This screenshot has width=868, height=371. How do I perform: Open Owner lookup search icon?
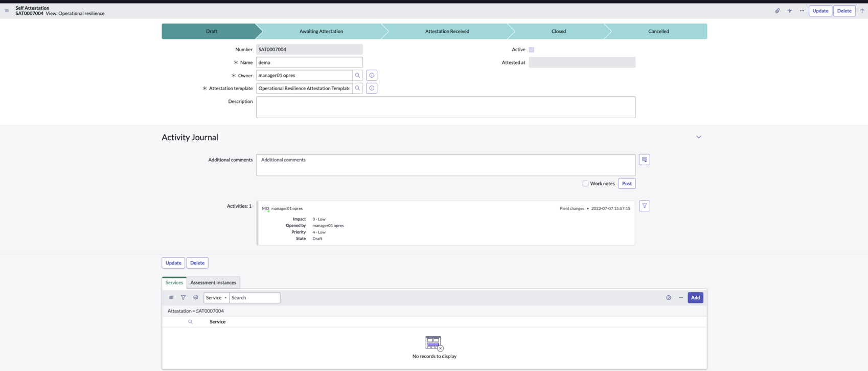pyautogui.click(x=357, y=75)
